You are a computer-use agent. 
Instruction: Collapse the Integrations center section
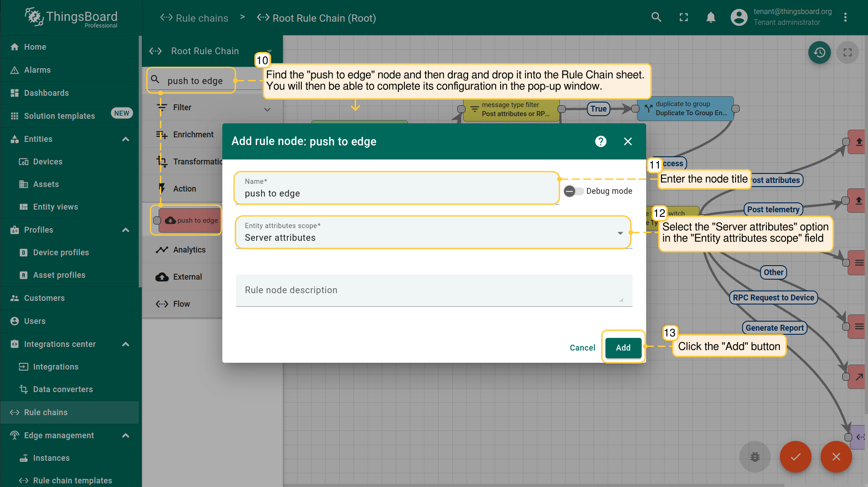[126, 344]
